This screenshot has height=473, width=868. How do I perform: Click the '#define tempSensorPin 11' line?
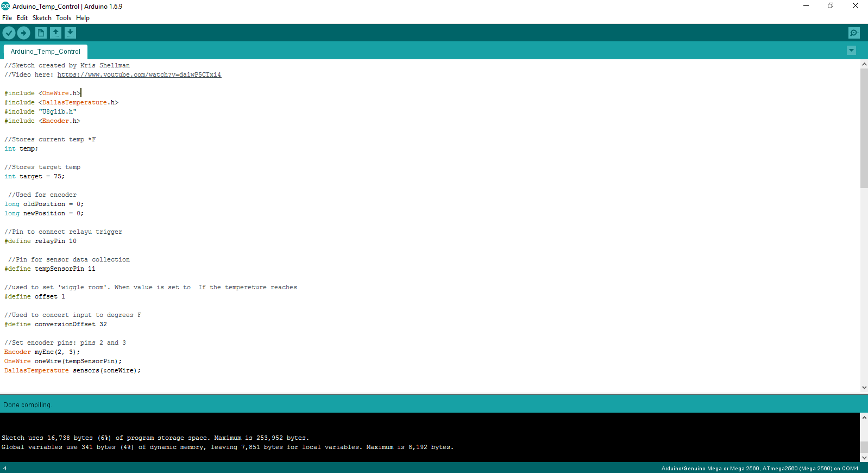pyautogui.click(x=50, y=269)
